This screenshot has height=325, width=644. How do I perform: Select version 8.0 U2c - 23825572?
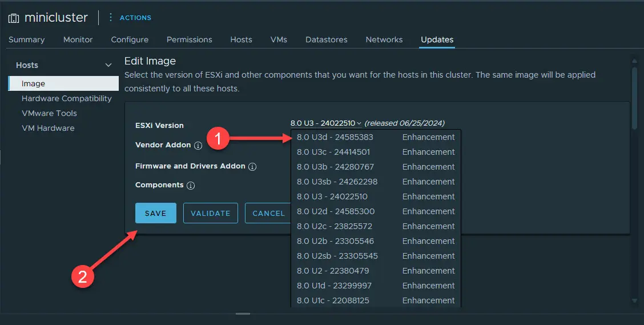376,226
